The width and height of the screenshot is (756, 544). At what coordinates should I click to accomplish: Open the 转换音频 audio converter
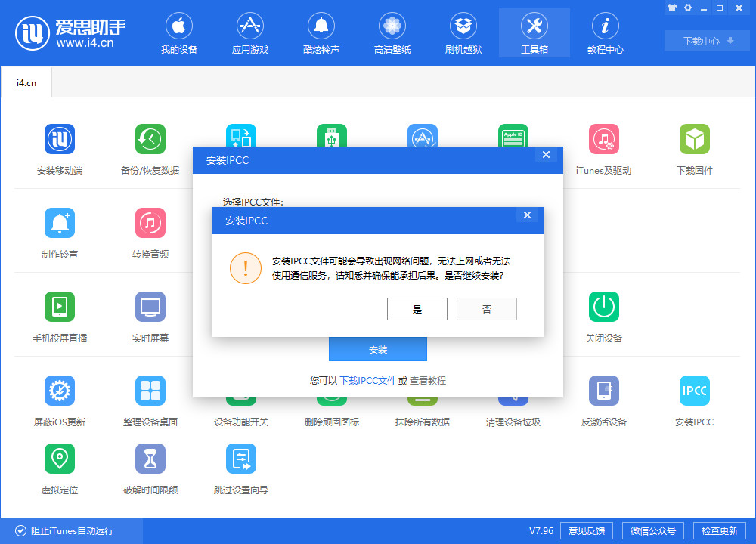click(x=150, y=223)
